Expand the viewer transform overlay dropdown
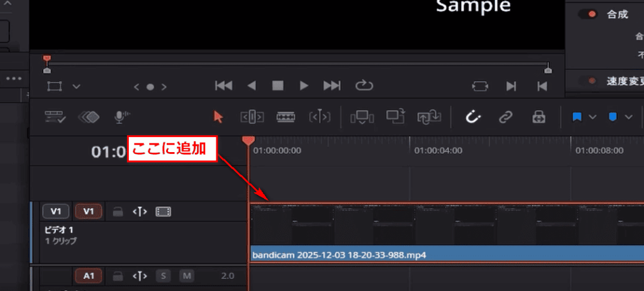 (x=76, y=85)
